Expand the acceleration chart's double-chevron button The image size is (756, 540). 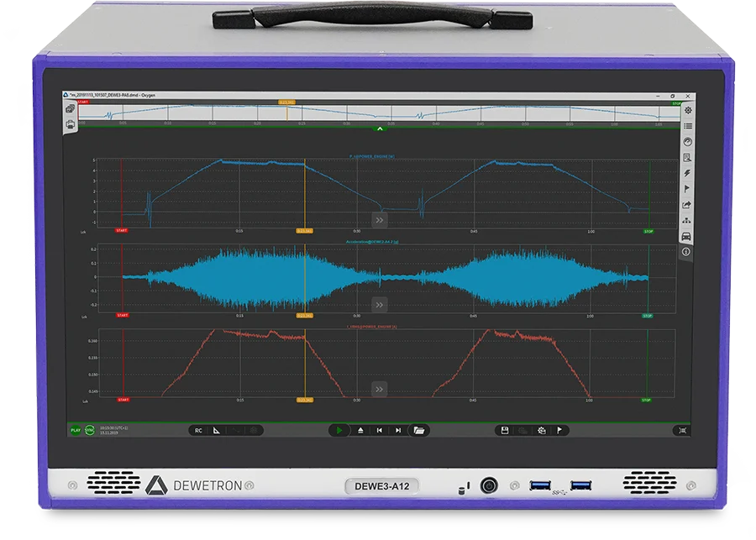(x=380, y=305)
